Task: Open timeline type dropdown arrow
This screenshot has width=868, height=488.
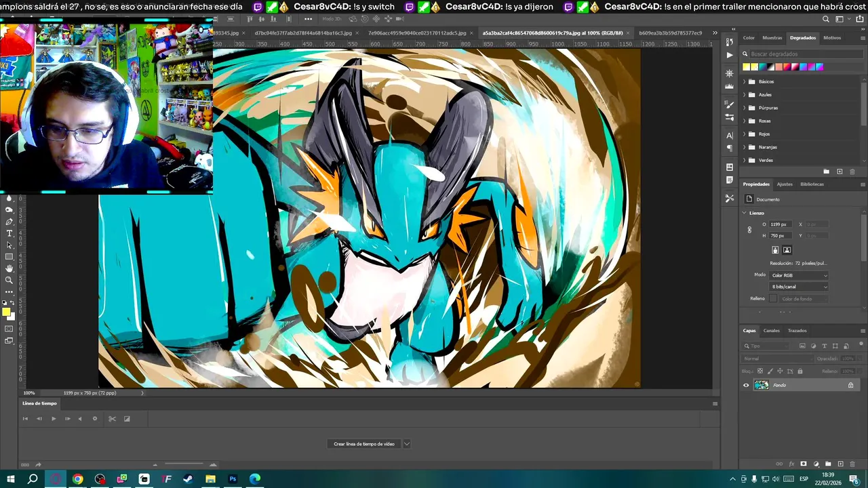Action: (x=407, y=444)
